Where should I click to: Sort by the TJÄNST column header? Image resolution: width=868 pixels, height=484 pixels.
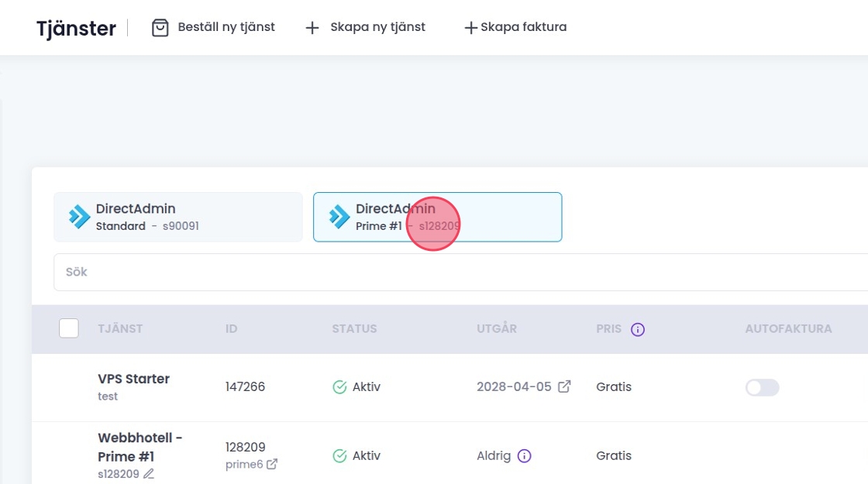coord(120,329)
